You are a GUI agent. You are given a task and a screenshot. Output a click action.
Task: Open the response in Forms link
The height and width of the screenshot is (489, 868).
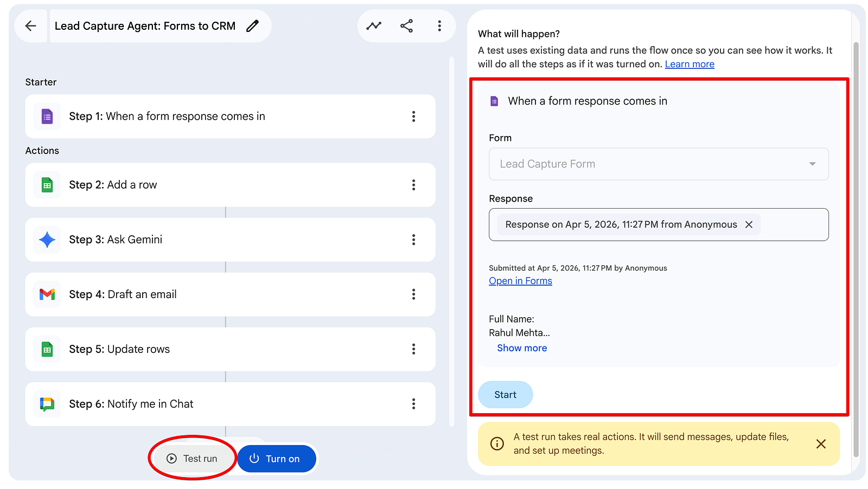click(x=520, y=281)
